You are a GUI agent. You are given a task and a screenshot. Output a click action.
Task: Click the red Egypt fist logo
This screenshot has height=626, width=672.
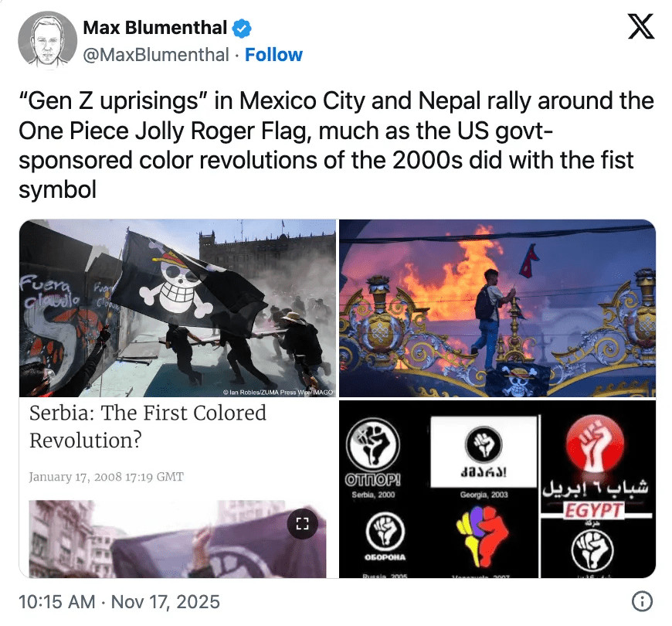point(595,444)
